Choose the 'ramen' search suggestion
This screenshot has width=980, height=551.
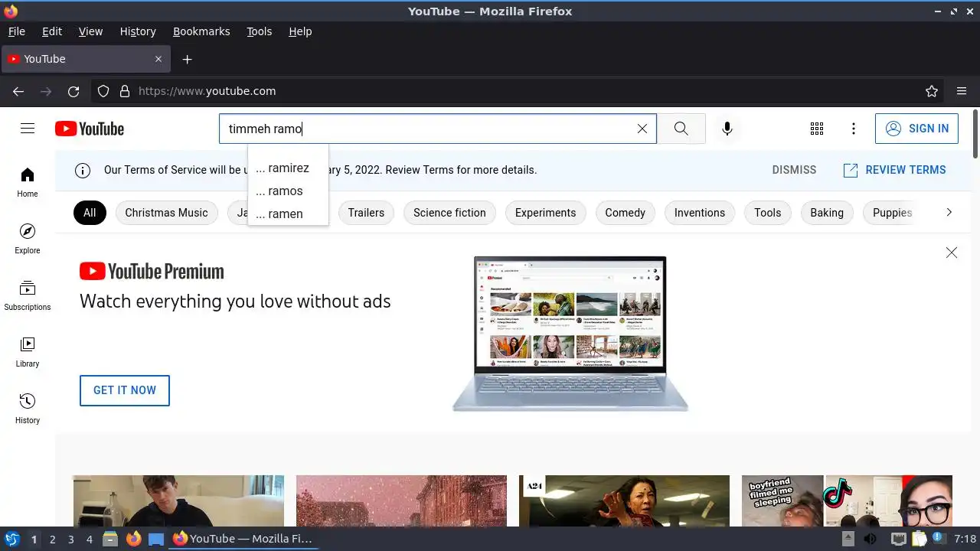tap(288, 214)
